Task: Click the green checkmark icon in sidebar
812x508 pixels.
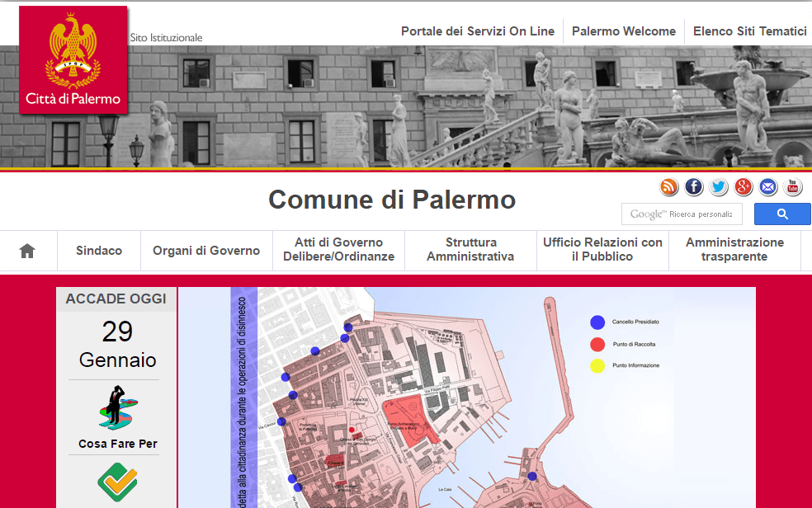Action: click(x=117, y=481)
